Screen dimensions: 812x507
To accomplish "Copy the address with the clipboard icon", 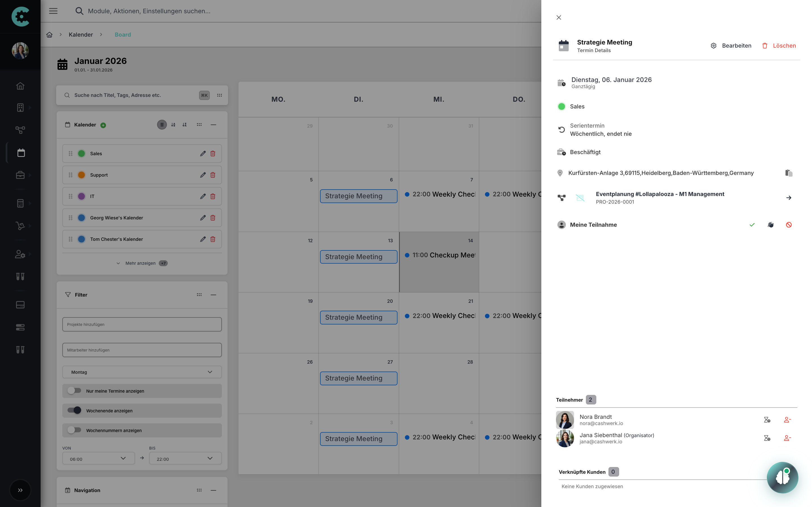I will point(789,173).
